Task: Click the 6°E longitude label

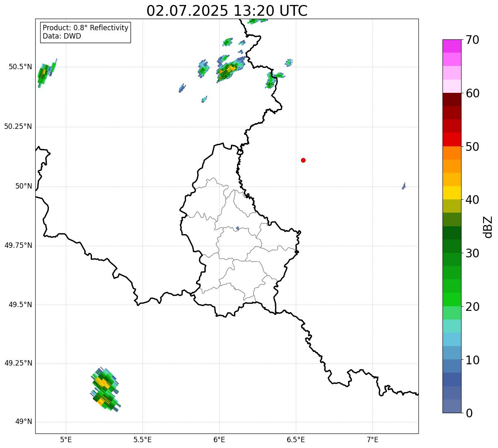Action: pyautogui.click(x=219, y=440)
